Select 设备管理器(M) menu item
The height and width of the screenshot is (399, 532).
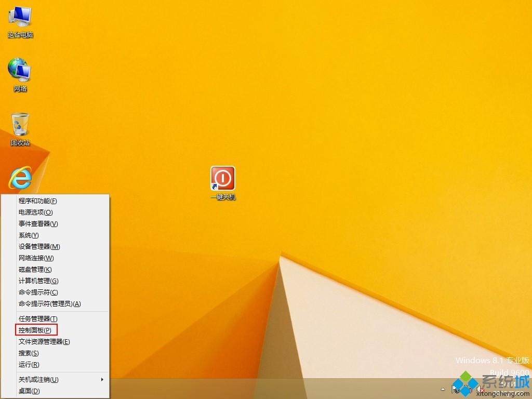pyautogui.click(x=39, y=247)
